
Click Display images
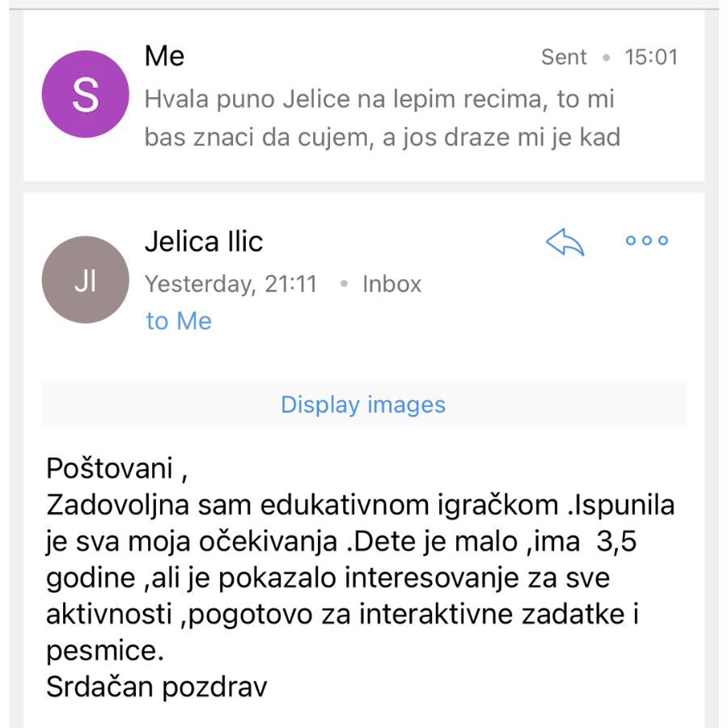363,404
